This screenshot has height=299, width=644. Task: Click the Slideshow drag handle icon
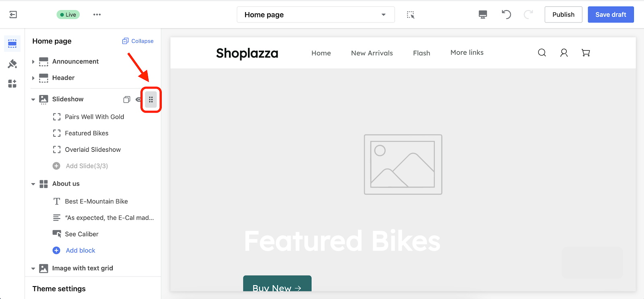click(151, 99)
